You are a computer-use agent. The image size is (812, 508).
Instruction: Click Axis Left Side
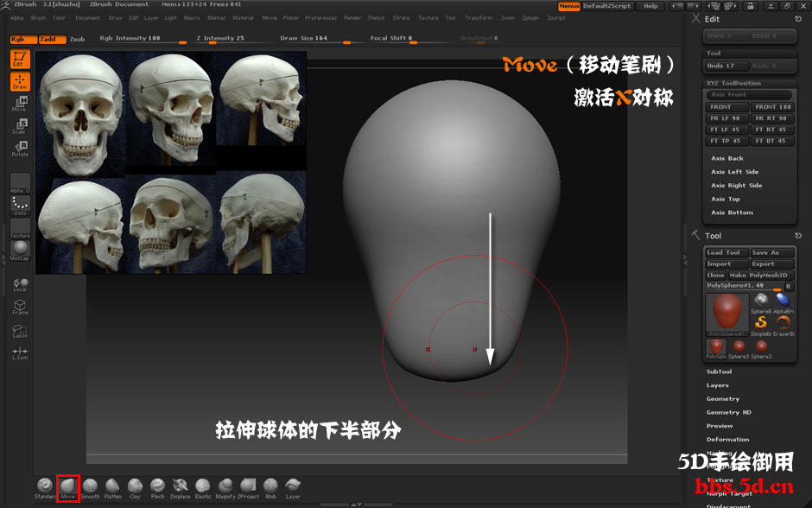point(734,172)
